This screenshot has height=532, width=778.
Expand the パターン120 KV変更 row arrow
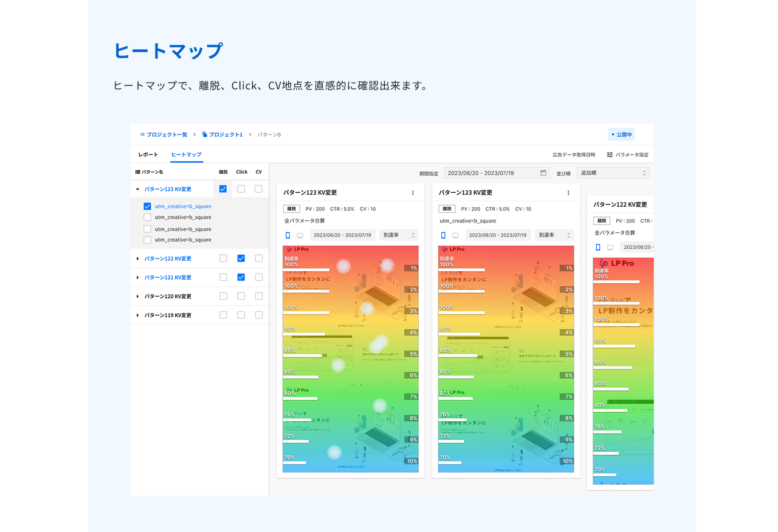(x=137, y=296)
